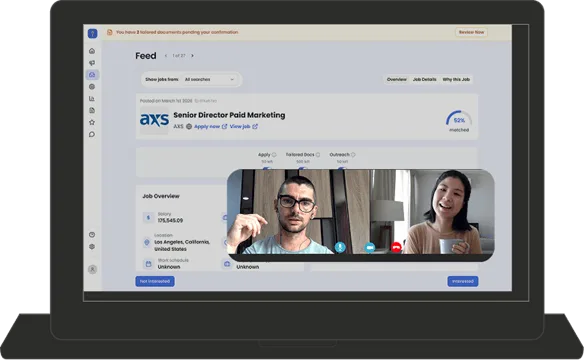Open the star favorites sidebar icon
This screenshot has height=360, width=584.
point(92,122)
